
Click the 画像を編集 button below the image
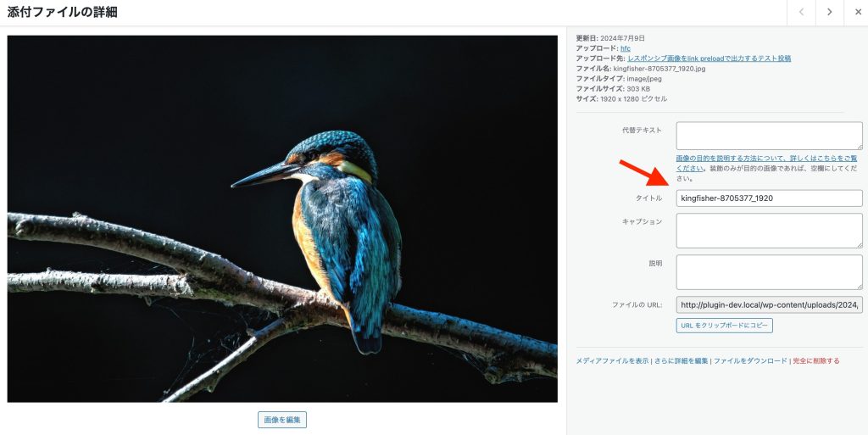point(282,420)
